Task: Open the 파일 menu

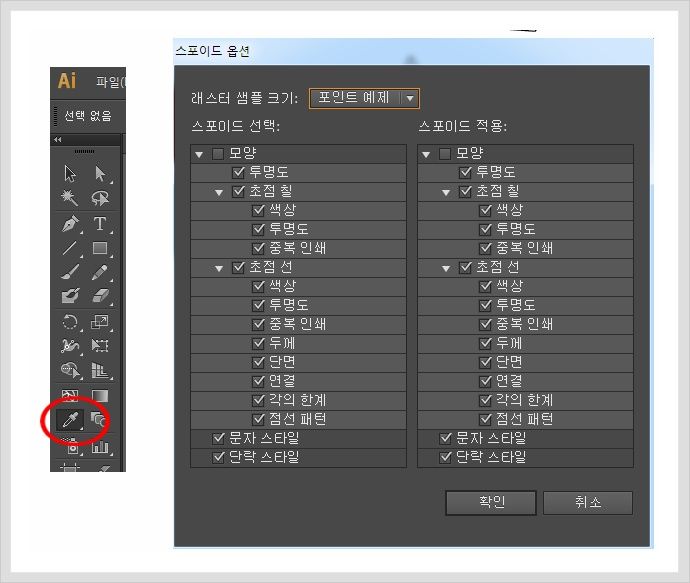Action: [x=111, y=81]
